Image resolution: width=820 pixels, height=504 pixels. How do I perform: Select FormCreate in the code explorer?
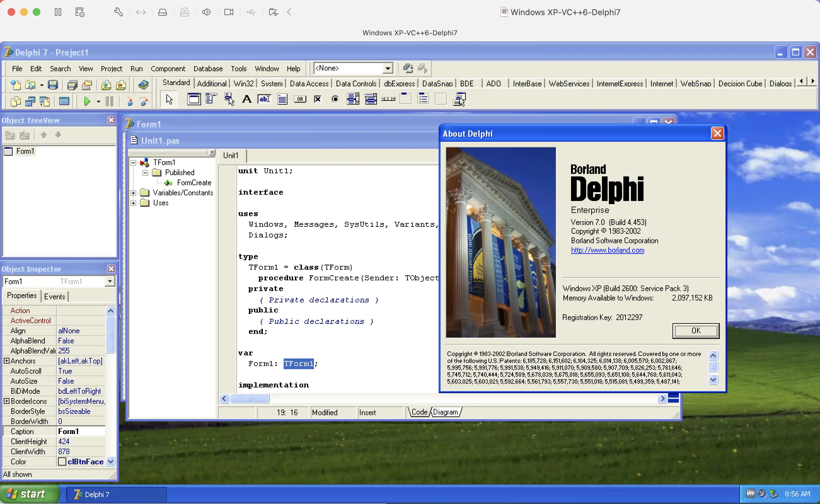click(194, 183)
